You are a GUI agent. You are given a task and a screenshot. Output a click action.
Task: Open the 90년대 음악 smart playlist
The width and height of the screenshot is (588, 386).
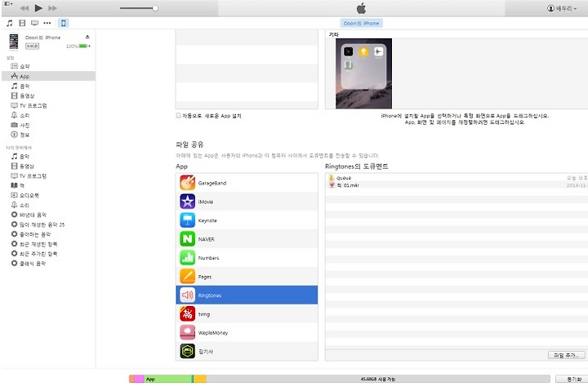[x=48, y=215]
